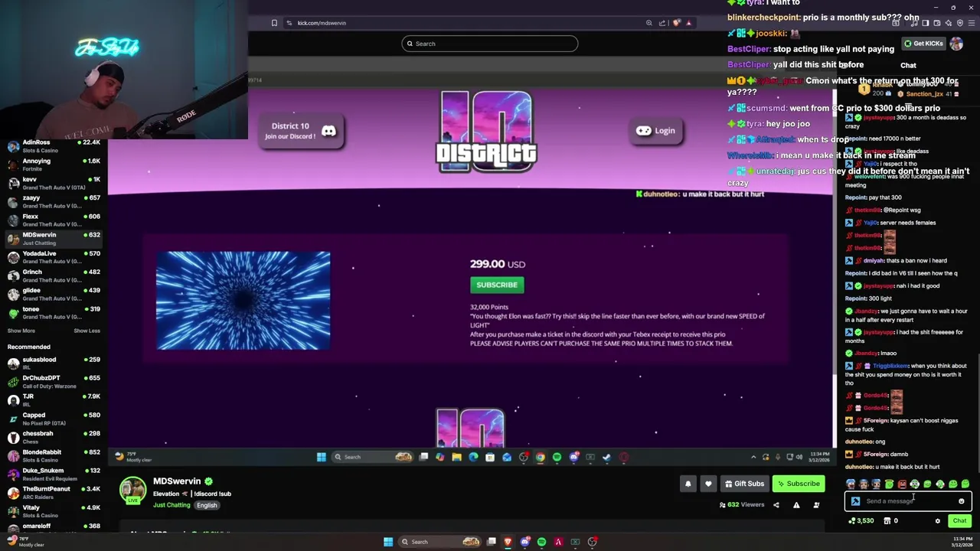The image size is (980, 551).
Task: Click the Kick search field at the top
Action: coord(490,44)
